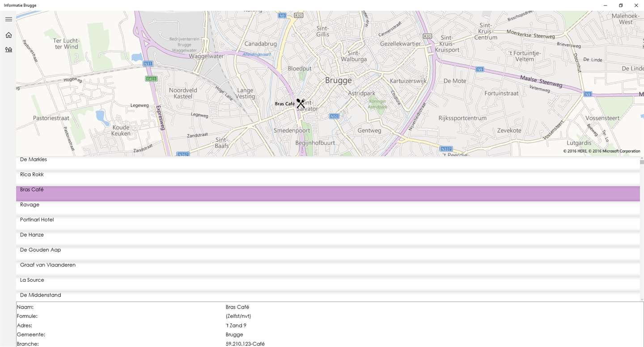Open the hamburger navigation menu
Image resolution: width=644 pixels, height=347 pixels.
(8, 19)
